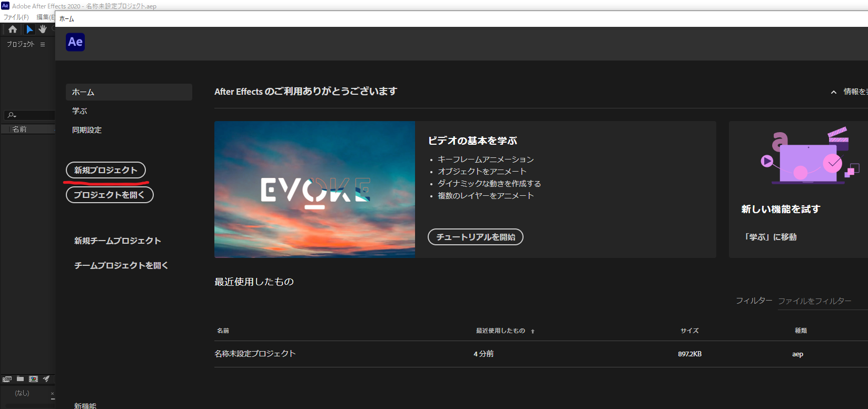Viewport: 868px width, 409px height.
Task: Click the 名前 column header in recent files
Action: [223, 331]
